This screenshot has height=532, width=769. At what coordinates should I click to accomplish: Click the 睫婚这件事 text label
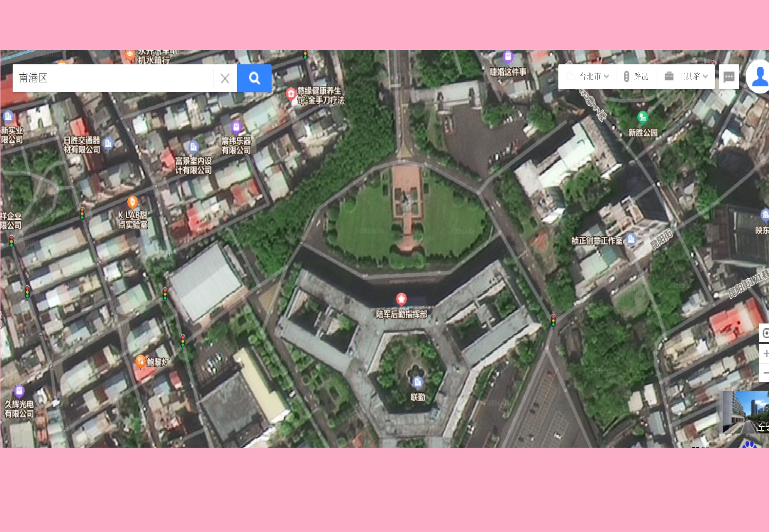coord(508,72)
